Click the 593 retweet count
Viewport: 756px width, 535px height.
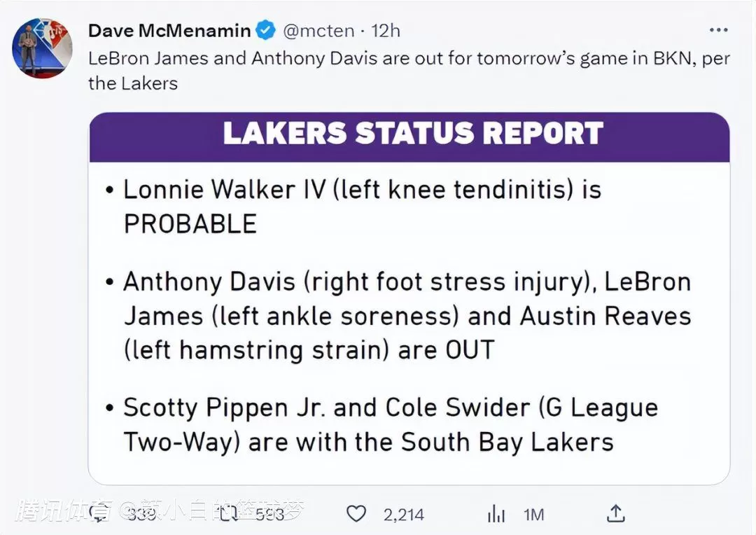[x=270, y=515]
